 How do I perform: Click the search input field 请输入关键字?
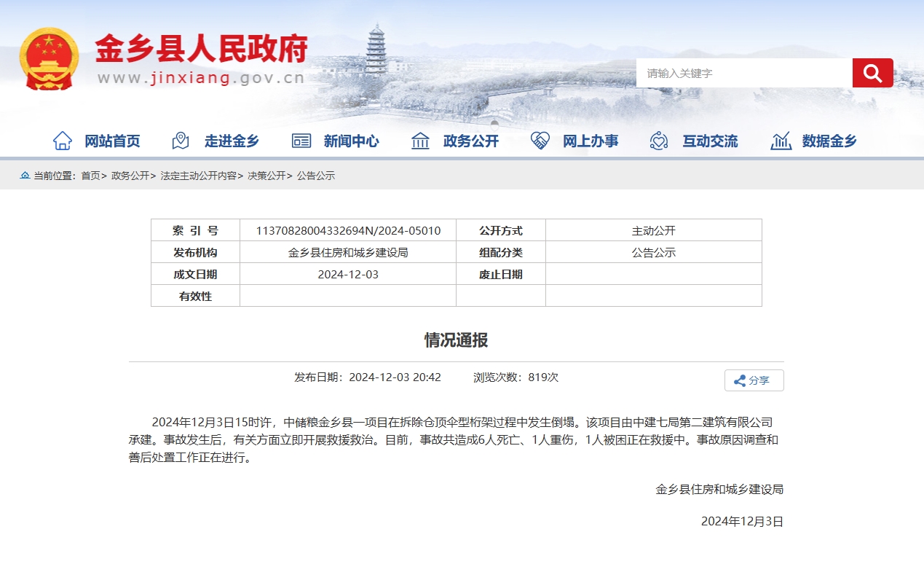pyautogui.click(x=743, y=72)
